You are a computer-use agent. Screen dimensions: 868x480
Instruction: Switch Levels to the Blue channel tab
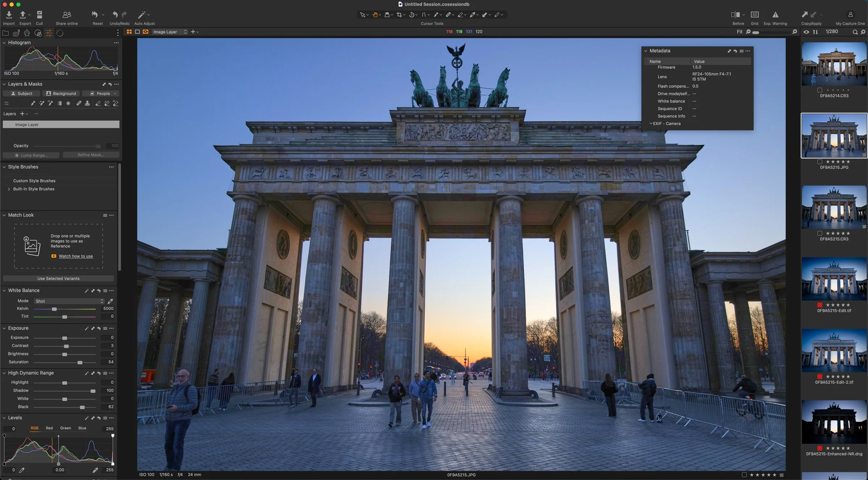tap(82, 428)
